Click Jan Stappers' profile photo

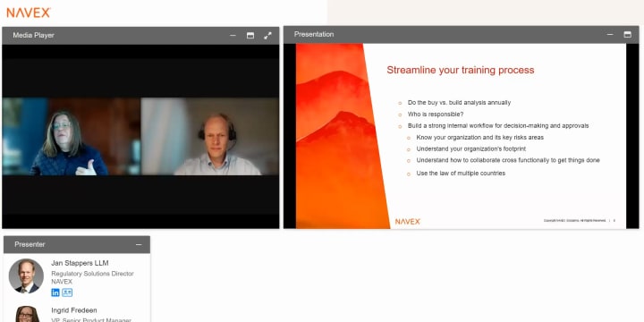[x=26, y=276]
